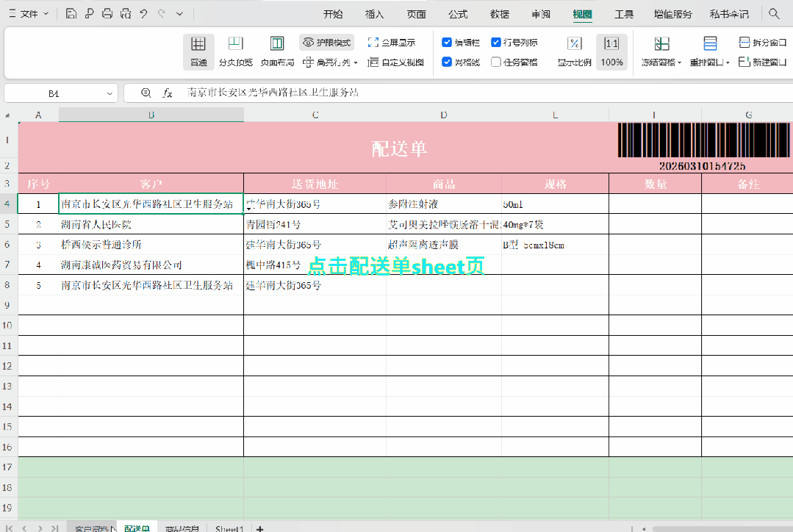Select cell containing 湖南康诚医药贸易有限公司

pos(151,265)
